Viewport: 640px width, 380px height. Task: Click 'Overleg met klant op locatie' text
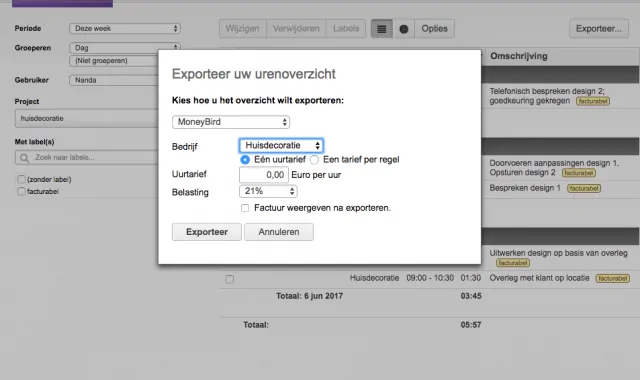coord(539,278)
